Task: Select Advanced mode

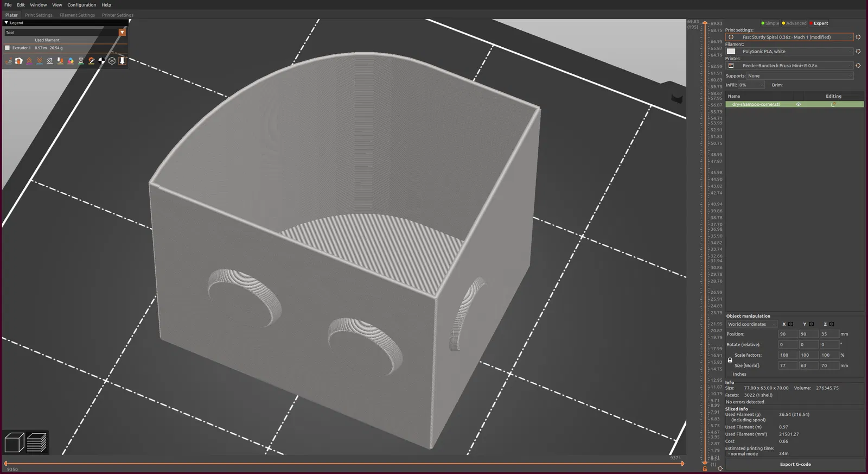Action: tap(794, 23)
